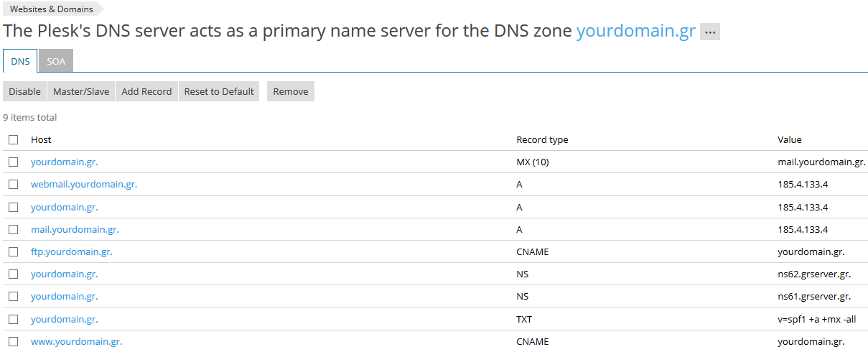
Task: Go to the Websites & Domains breadcrumb
Action: point(51,9)
